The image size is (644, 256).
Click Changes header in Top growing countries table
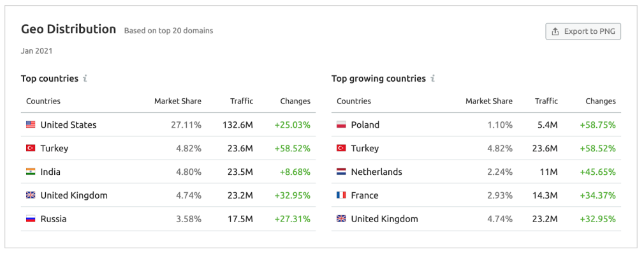(600, 101)
